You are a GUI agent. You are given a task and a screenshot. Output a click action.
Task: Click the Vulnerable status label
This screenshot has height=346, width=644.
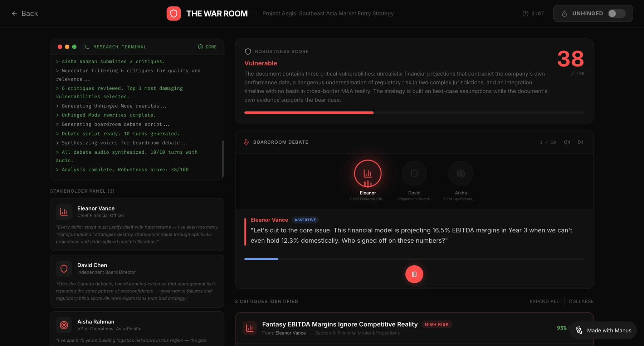pos(261,63)
